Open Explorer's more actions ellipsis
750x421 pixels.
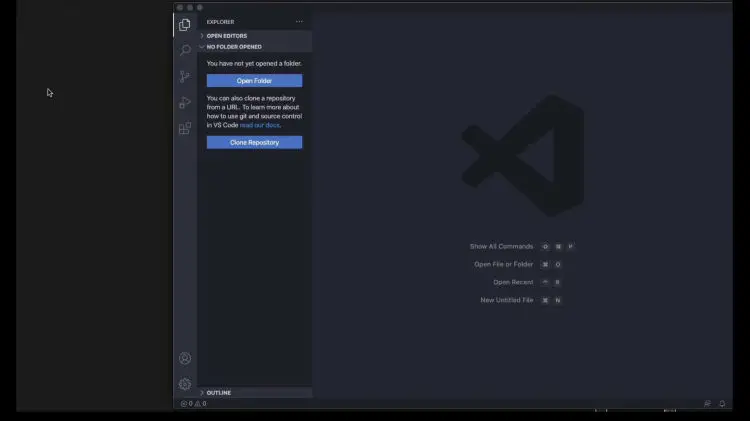click(299, 22)
